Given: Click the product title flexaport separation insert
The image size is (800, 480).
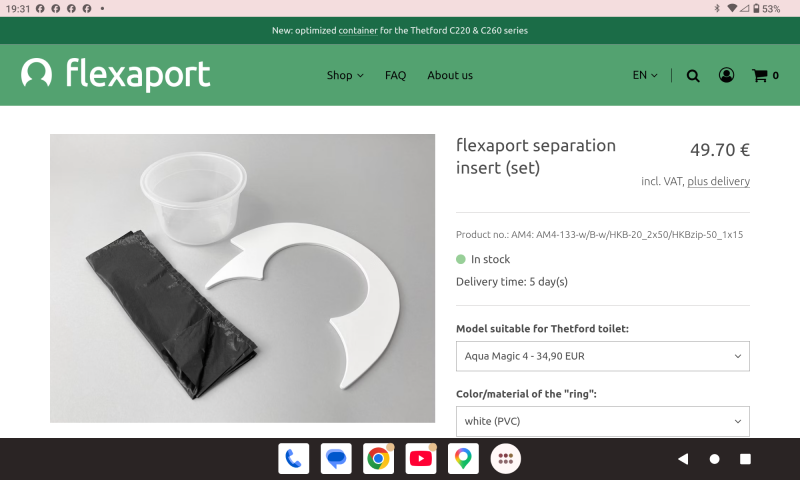Looking at the screenshot, I should coord(536,157).
